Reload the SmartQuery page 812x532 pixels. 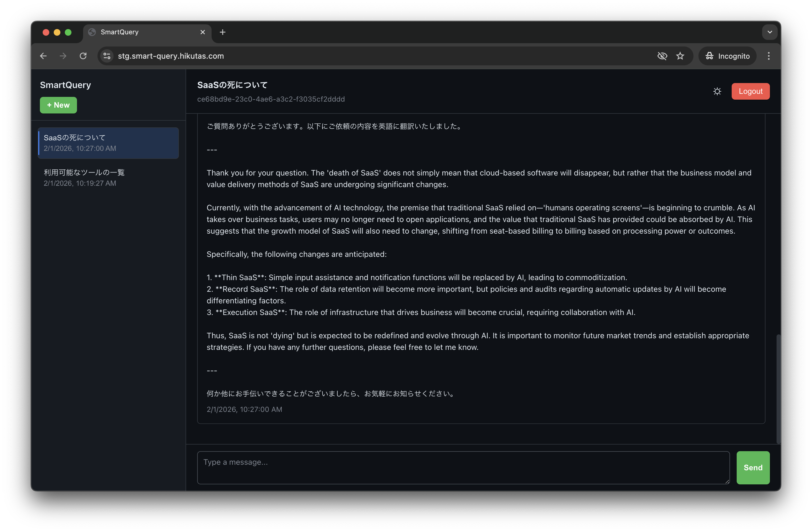pos(83,56)
